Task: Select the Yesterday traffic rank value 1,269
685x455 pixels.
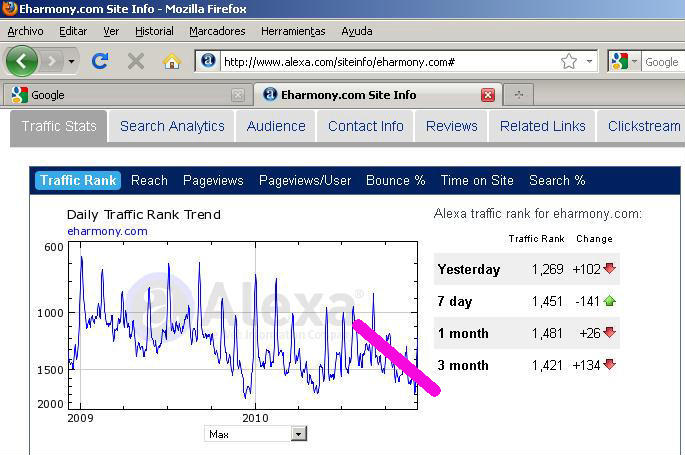Action: pos(547,269)
